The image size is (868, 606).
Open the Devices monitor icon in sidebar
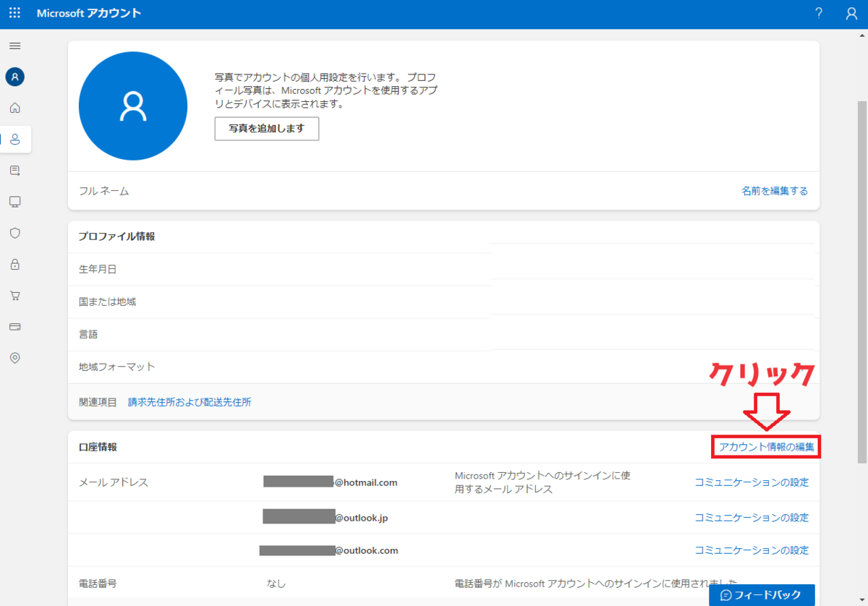tap(14, 202)
